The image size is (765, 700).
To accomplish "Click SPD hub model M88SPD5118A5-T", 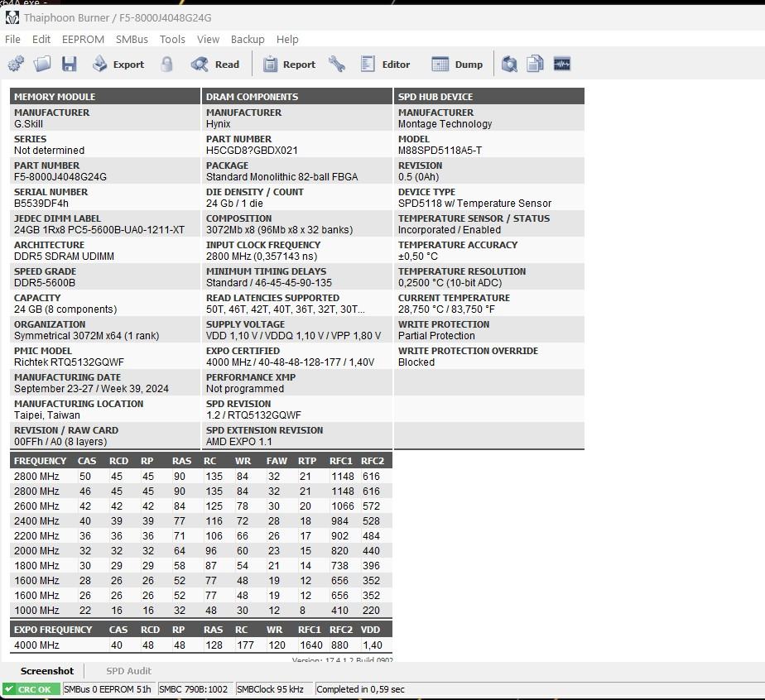I will [x=440, y=150].
